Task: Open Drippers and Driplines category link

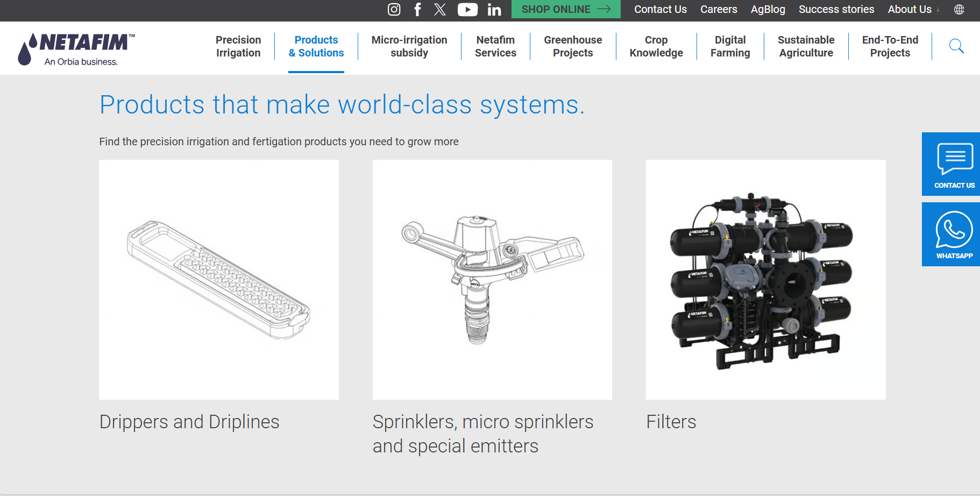Action: click(189, 422)
